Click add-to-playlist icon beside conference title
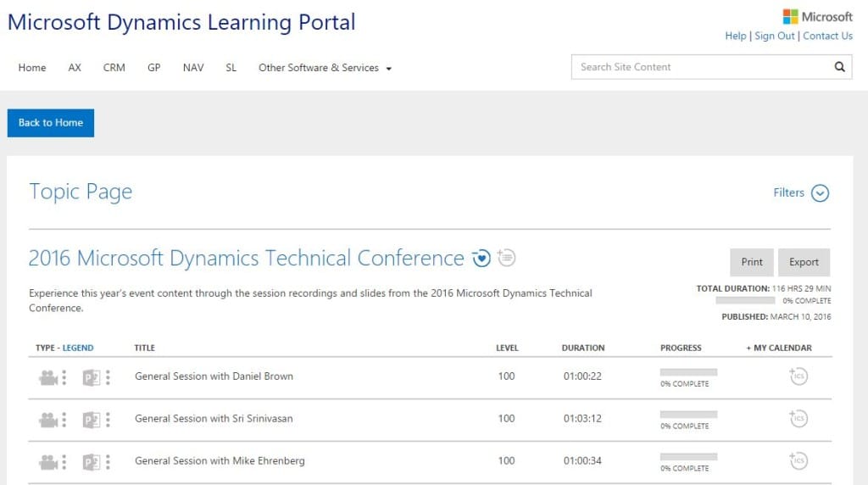 point(506,258)
